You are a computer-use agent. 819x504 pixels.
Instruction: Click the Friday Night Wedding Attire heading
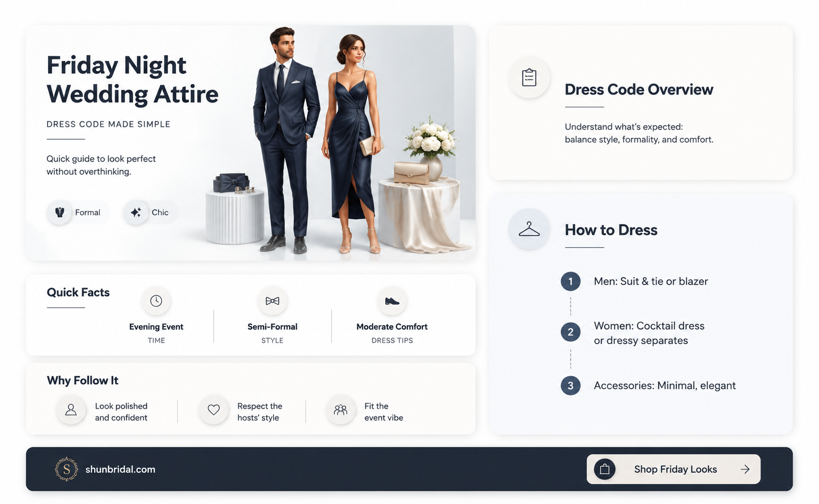(133, 79)
